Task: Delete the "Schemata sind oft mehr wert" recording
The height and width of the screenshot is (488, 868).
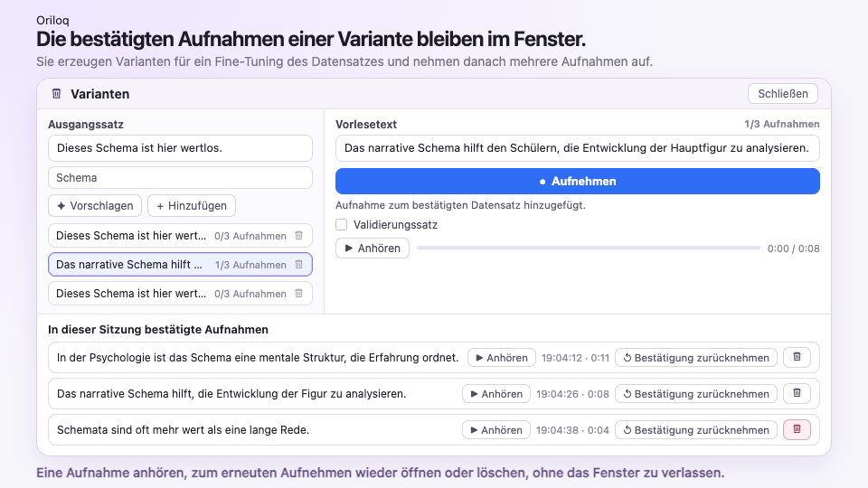Action: pyautogui.click(x=797, y=429)
